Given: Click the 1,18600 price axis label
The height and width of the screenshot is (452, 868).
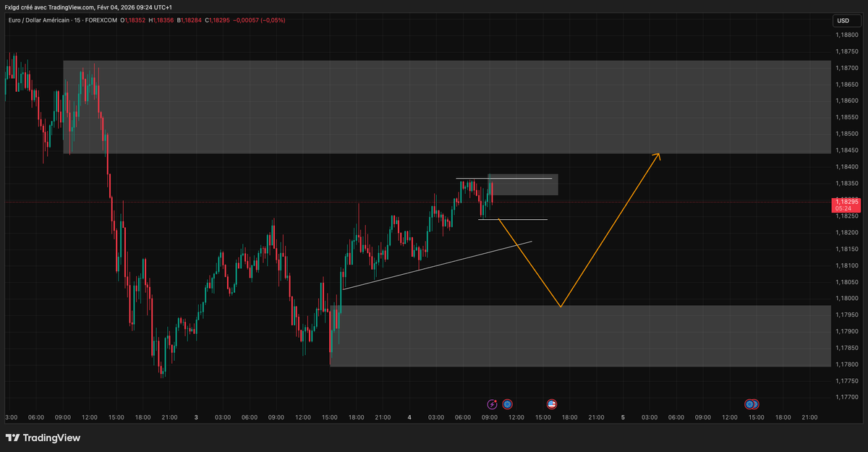Looking at the screenshot, I should (x=846, y=101).
